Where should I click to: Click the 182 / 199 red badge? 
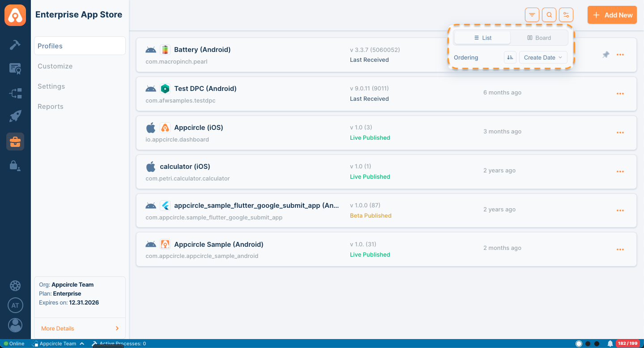628,344
